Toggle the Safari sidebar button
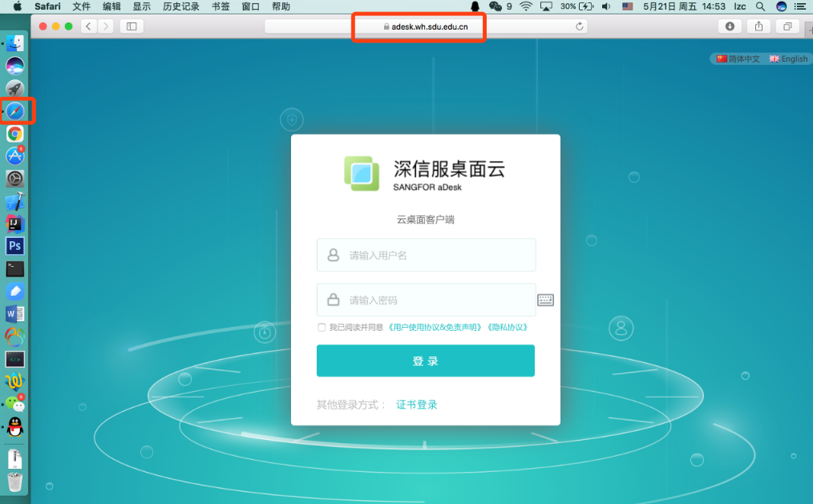 tap(131, 26)
